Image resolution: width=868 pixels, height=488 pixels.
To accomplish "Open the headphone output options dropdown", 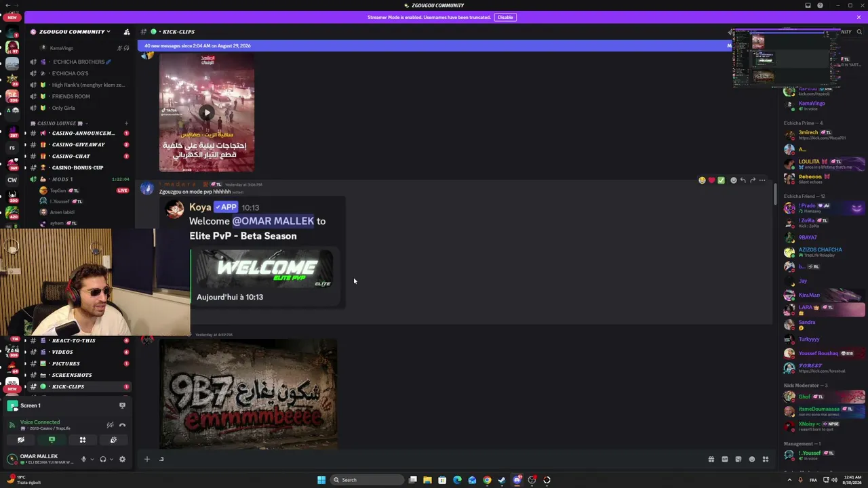I will 111,459.
